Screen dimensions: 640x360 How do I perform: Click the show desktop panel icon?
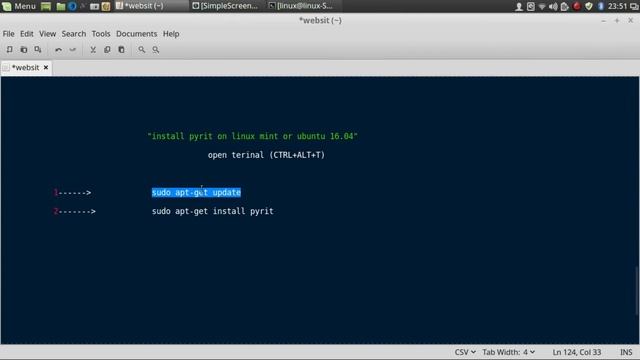(46, 6)
